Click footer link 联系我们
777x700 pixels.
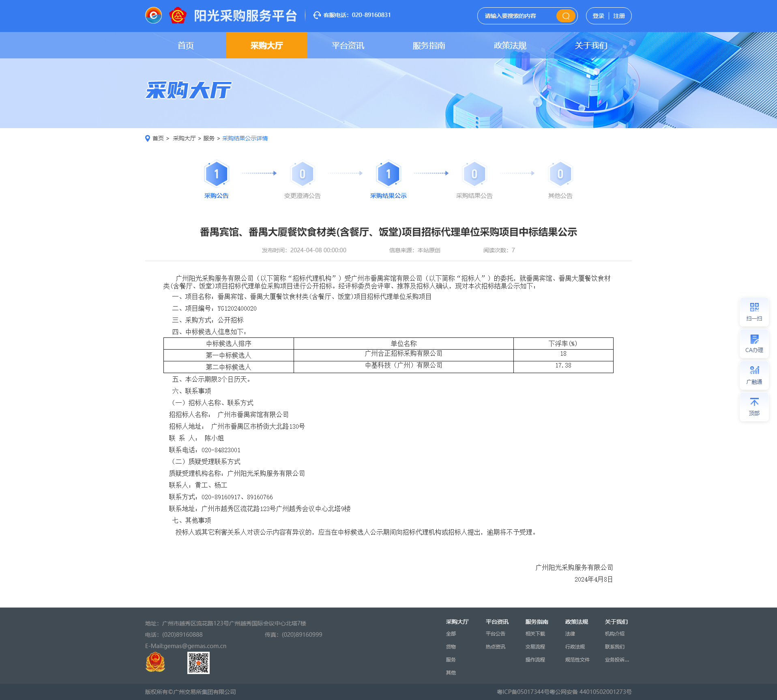coord(615,647)
